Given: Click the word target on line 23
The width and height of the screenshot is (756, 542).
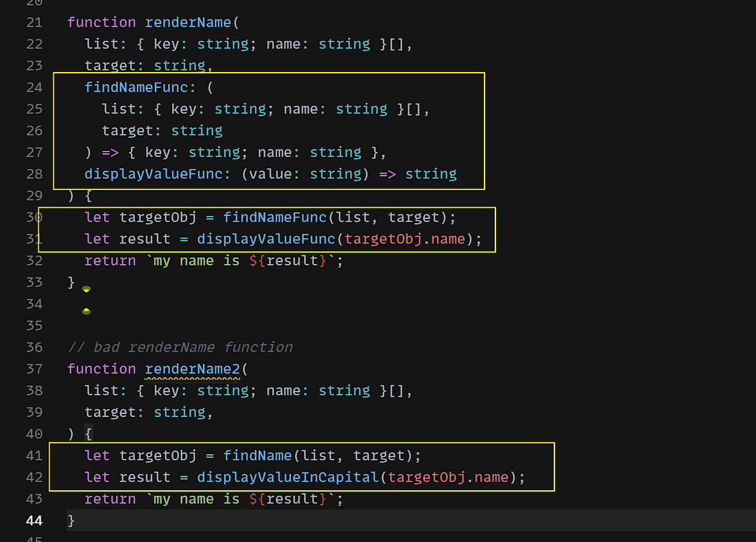Looking at the screenshot, I should [110, 66].
